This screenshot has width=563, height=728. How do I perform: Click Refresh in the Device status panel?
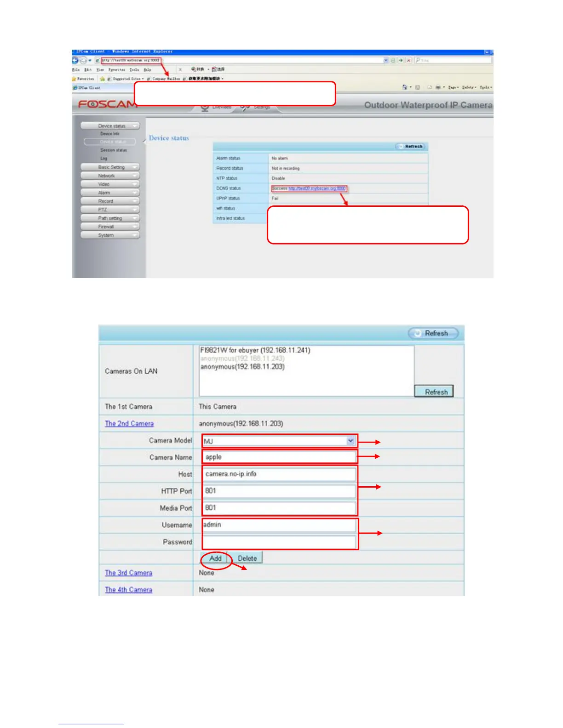coord(411,147)
